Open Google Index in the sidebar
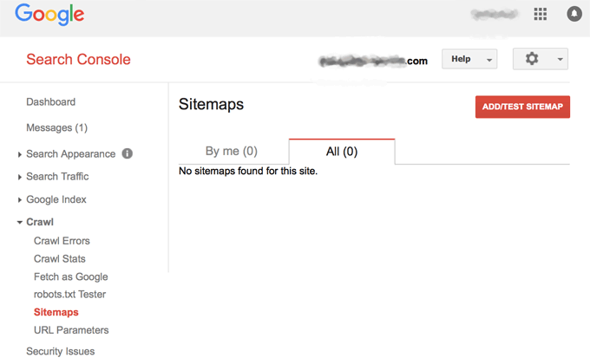 click(56, 199)
